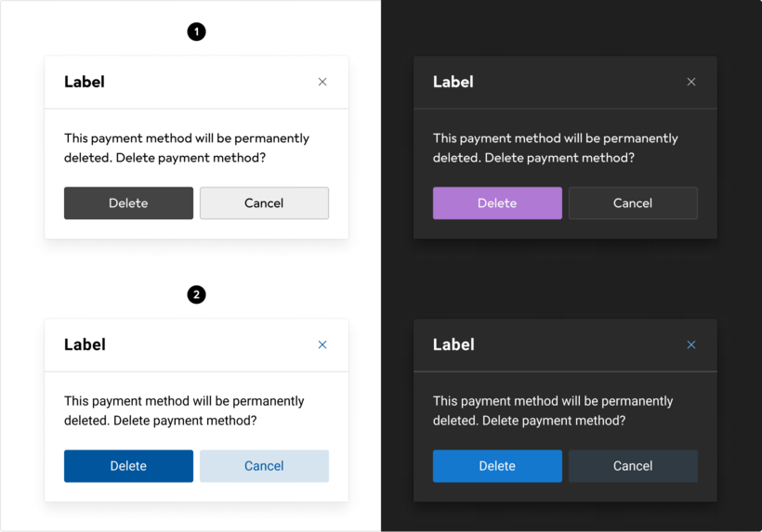Click Label heading in bottom dark dialog
Screen dimensions: 762x532
point(453,344)
